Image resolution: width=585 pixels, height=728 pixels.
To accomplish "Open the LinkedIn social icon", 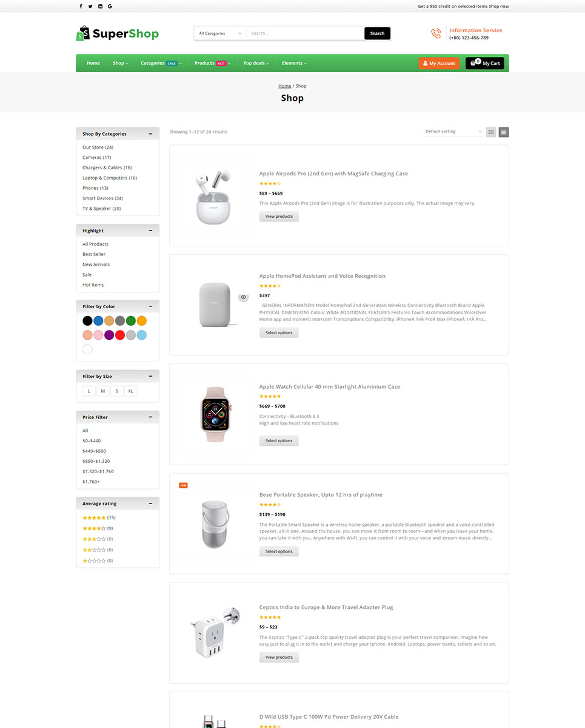I will coord(100,6).
